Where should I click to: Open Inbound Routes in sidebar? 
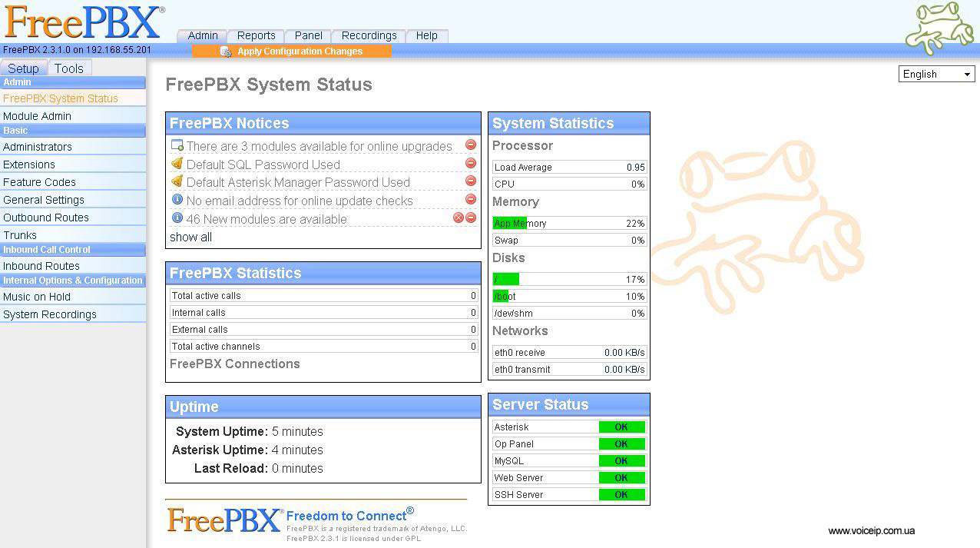[73, 266]
